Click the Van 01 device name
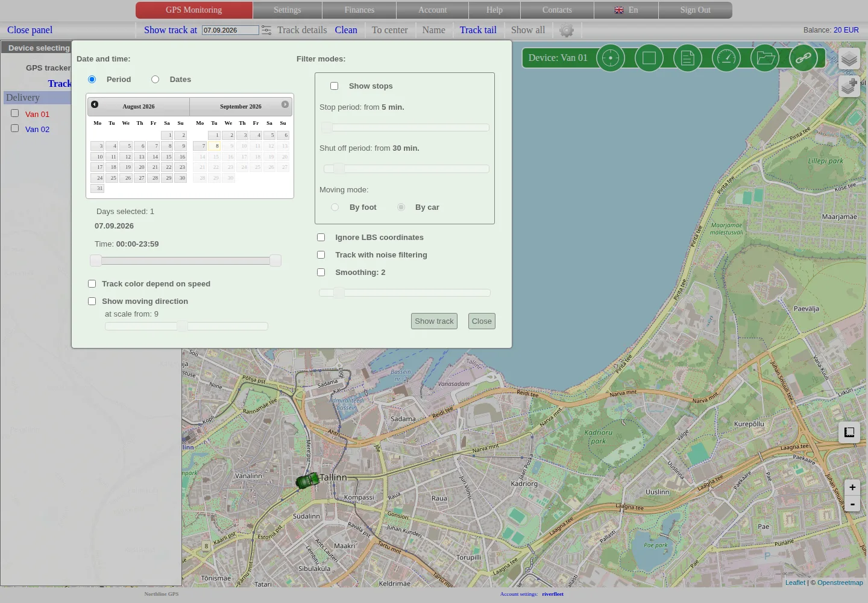The width and height of the screenshot is (868, 603). pos(37,114)
